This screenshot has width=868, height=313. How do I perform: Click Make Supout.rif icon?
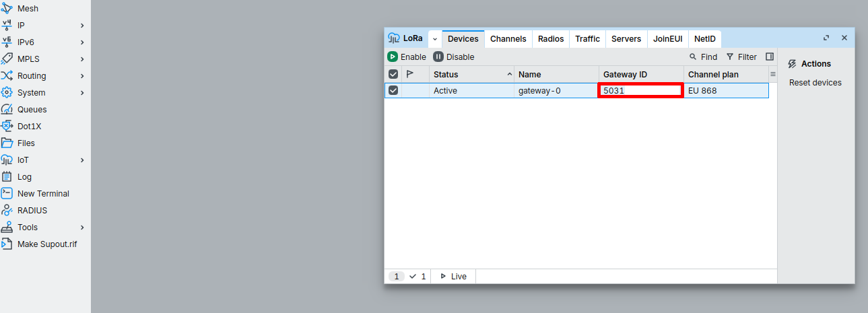pos(7,244)
